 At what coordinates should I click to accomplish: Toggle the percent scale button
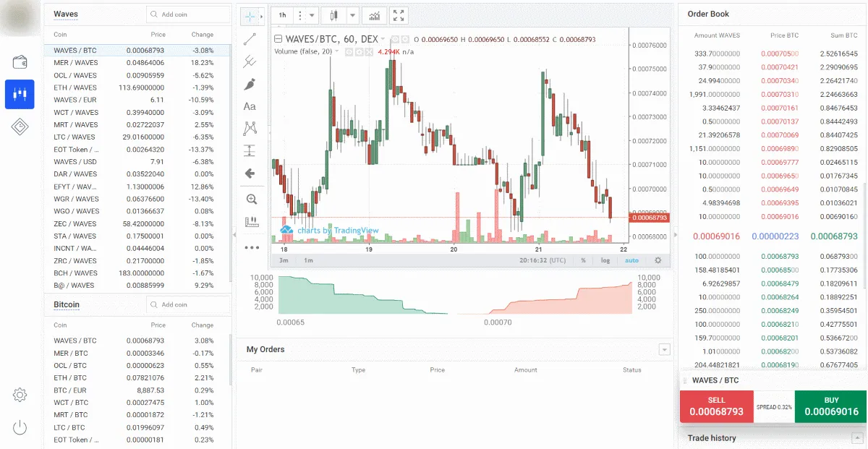(x=583, y=260)
